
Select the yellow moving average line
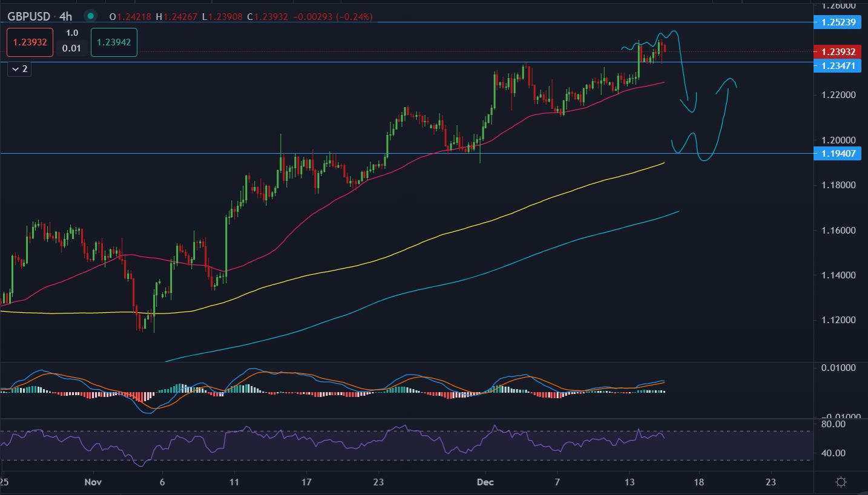424,240
